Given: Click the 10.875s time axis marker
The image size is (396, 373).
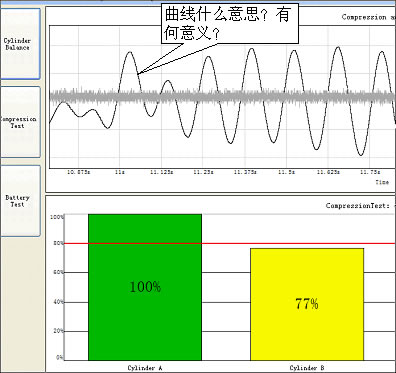Looking at the screenshot, I should tap(79, 172).
